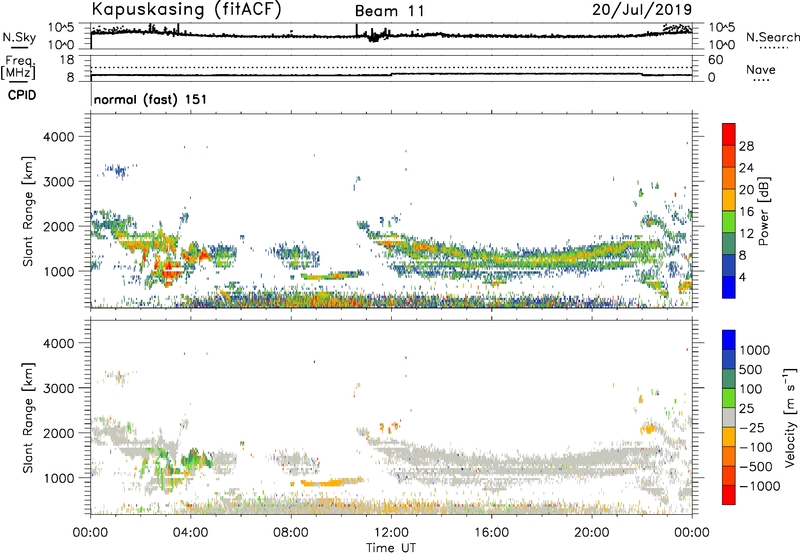The width and height of the screenshot is (800, 554).
Task: Click the Power [dB] colorbar label
Action: pyautogui.click(x=764, y=211)
